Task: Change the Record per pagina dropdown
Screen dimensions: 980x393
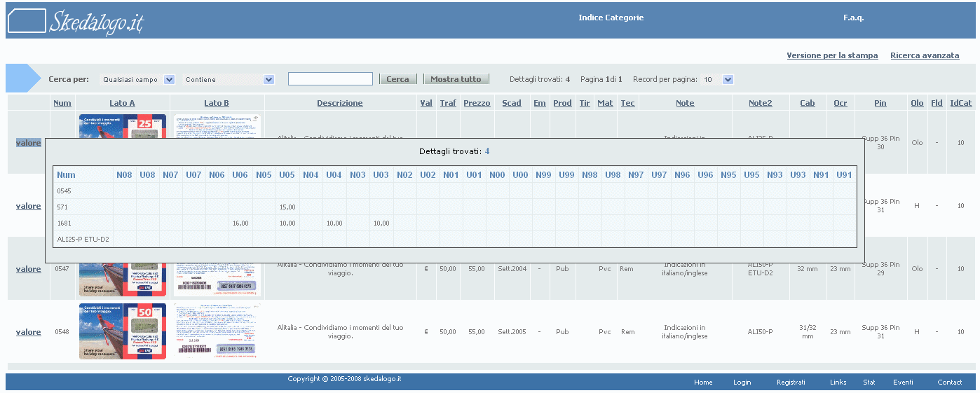Action: pyautogui.click(x=718, y=80)
